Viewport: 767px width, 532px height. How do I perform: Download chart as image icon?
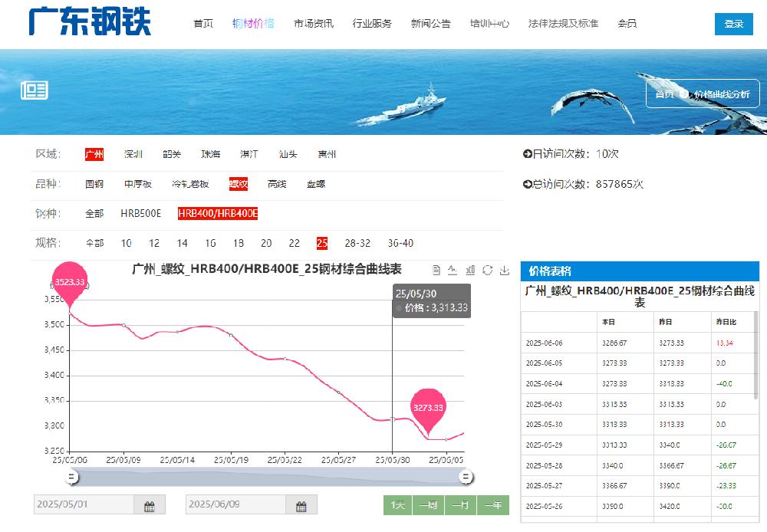[x=505, y=270]
